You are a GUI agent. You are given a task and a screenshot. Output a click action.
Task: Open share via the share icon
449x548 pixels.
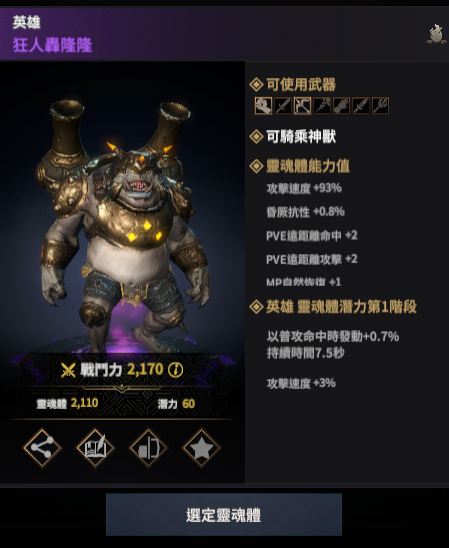click(x=42, y=448)
